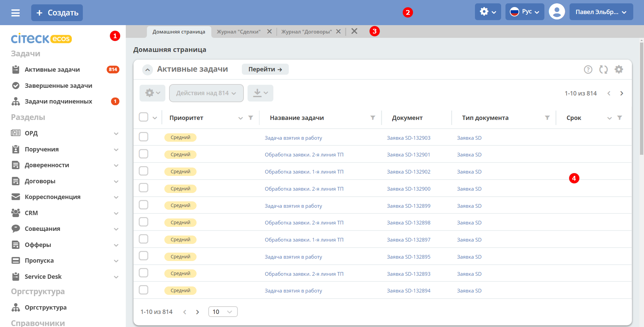Viewport: 644px width, 327px height.
Task: Check the row for Заявка SD-132902
Action: click(144, 171)
